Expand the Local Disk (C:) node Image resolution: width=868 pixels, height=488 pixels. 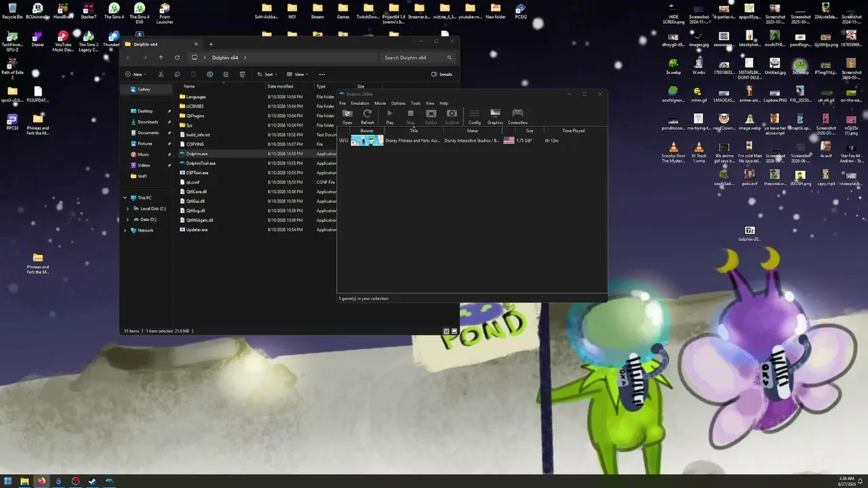coord(127,209)
